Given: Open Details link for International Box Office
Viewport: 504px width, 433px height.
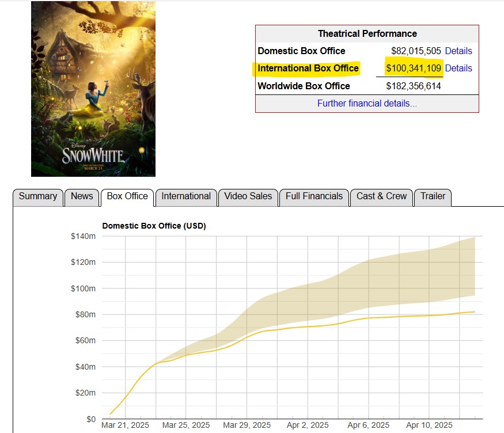Looking at the screenshot, I should tap(458, 69).
